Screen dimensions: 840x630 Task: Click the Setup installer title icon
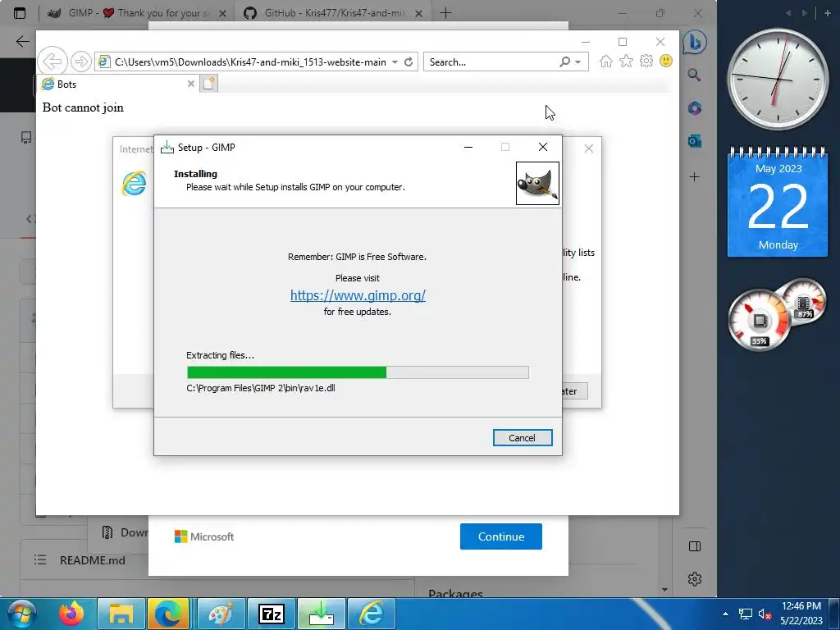click(x=167, y=148)
